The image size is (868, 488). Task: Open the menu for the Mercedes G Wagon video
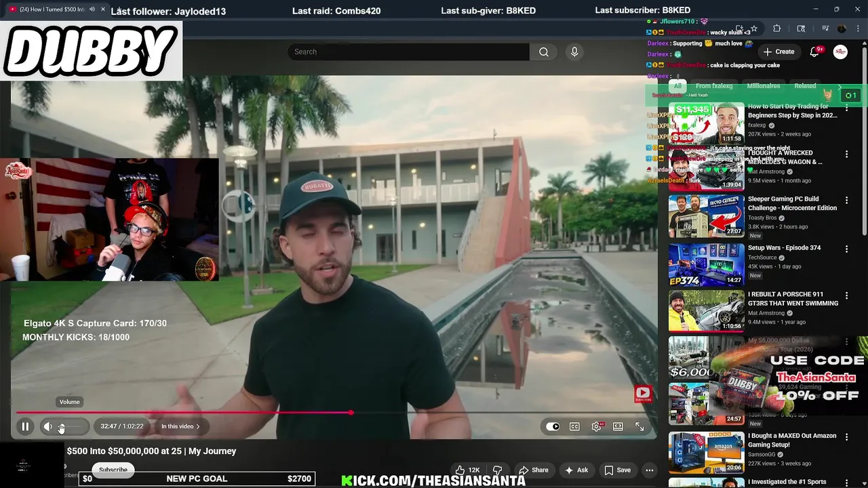click(x=846, y=154)
